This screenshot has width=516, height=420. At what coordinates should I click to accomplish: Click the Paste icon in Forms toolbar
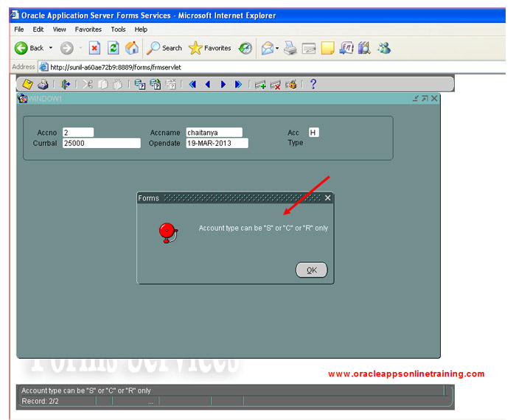(117, 85)
